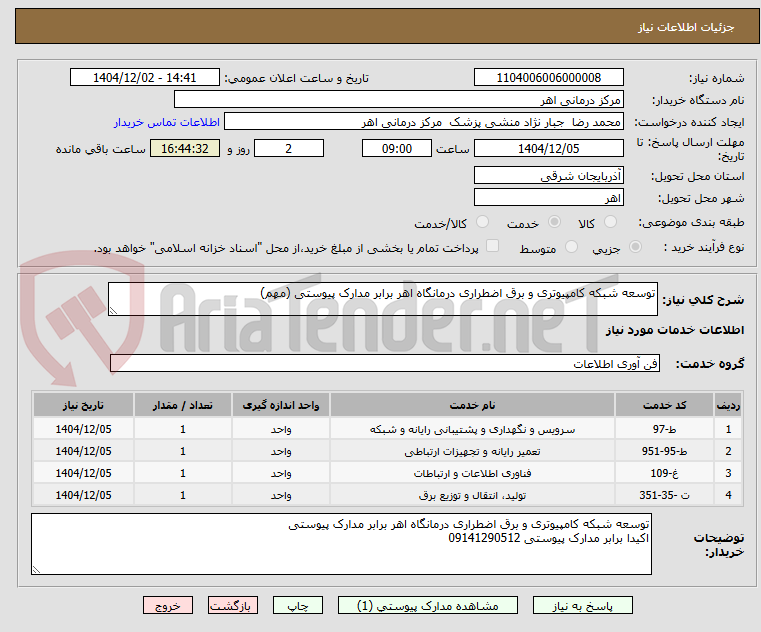Select the جزیی purchase type radio
The height and width of the screenshot is (632, 761).
pos(635,247)
